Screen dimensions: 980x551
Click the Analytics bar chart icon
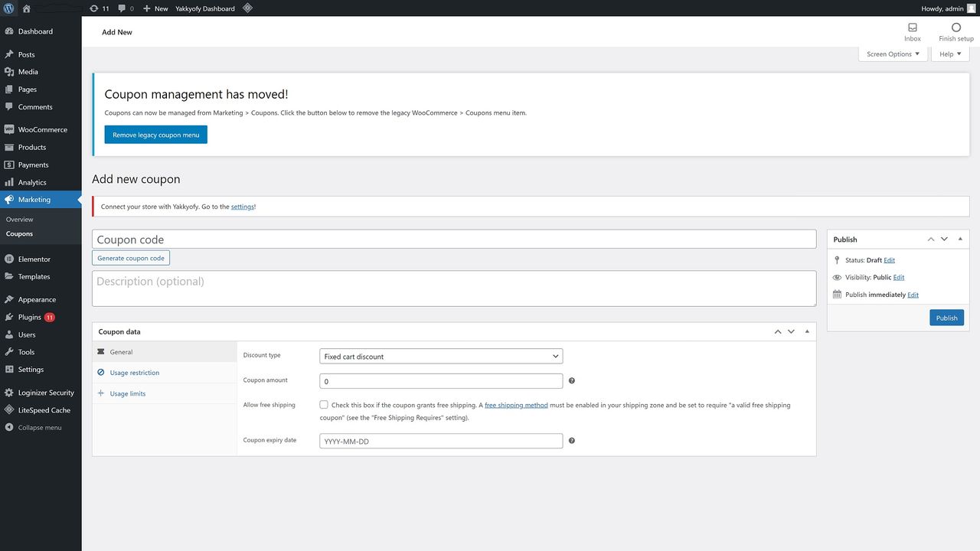click(x=9, y=182)
